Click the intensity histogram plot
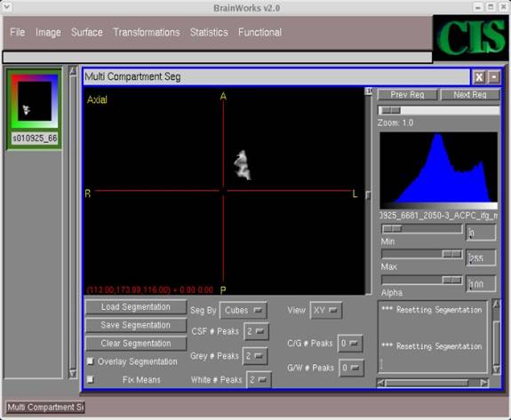The width and height of the screenshot is (511, 420). pos(438,167)
